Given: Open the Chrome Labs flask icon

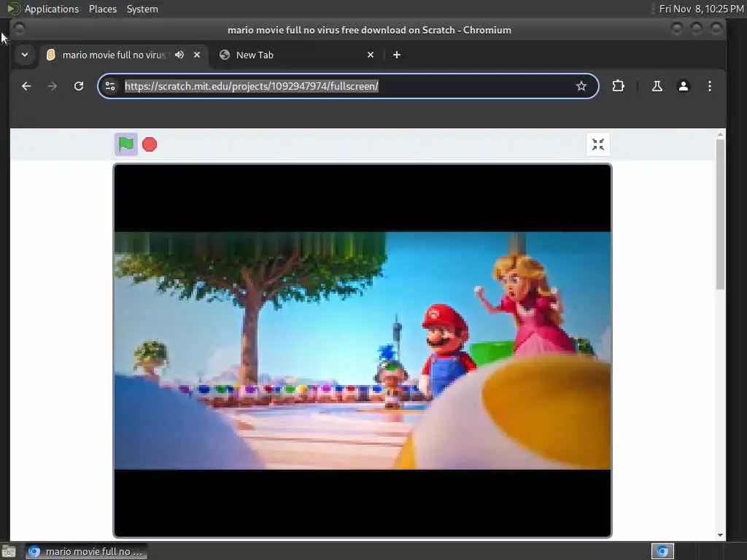Looking at the screenshot, I should (x=657, y=86).
